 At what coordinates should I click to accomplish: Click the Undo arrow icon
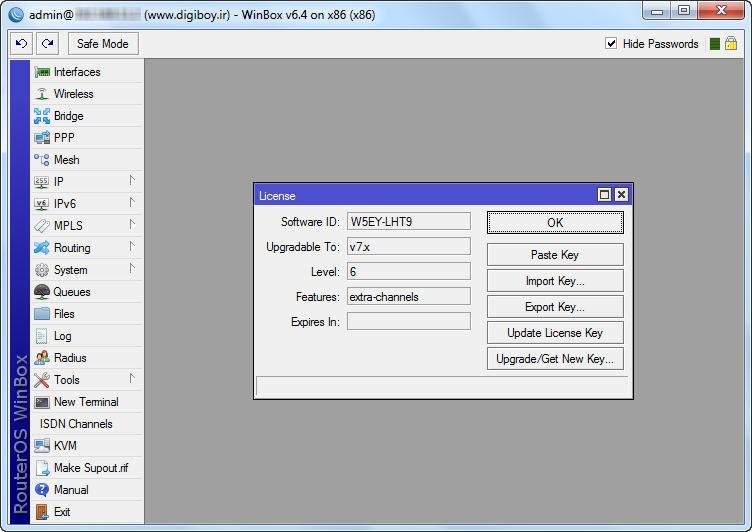pyautogui.click(x=22, y=44)
